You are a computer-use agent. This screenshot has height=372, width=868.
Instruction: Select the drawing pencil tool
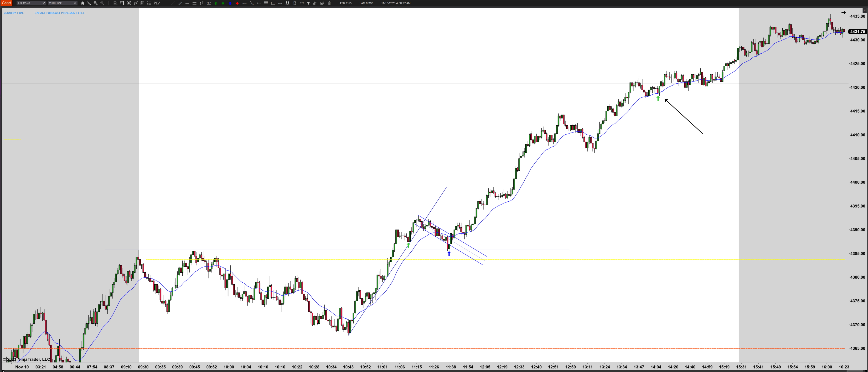coord(89,3)
